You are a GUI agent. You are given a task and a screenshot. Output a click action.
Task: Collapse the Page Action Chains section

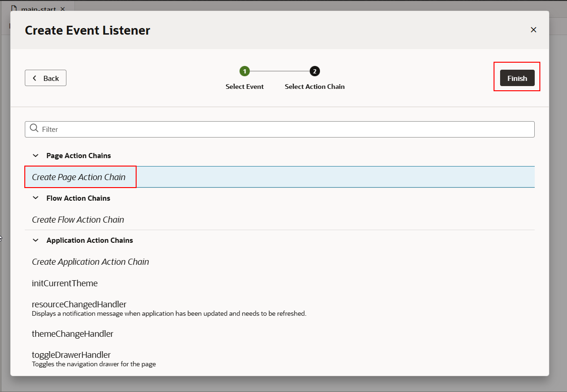click(36, 156)
